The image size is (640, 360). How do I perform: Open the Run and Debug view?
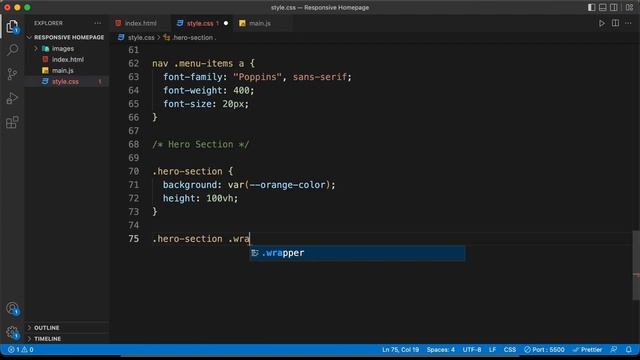click(12, 98)
